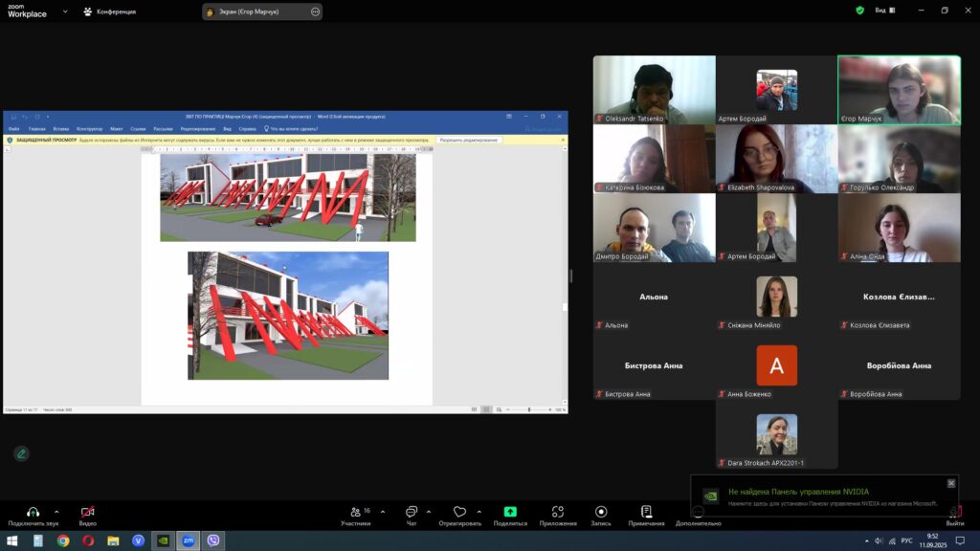Open the Конструктор tab in the shared Word window

[89, 129]
